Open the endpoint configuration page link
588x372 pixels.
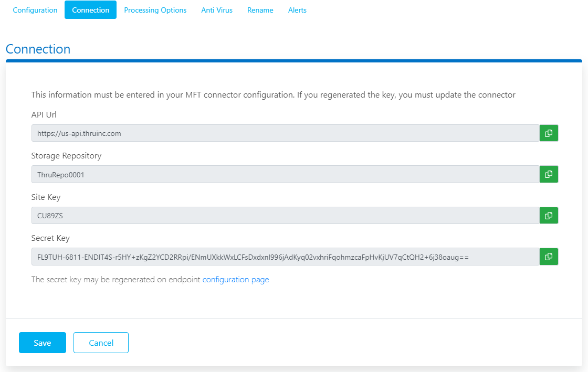point(235,279)
